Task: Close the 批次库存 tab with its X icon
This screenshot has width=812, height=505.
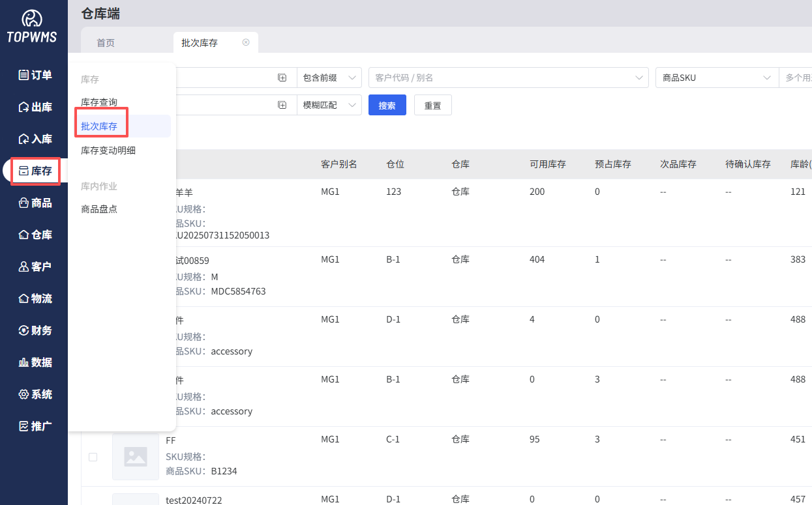Action: [x=246, y=42]
